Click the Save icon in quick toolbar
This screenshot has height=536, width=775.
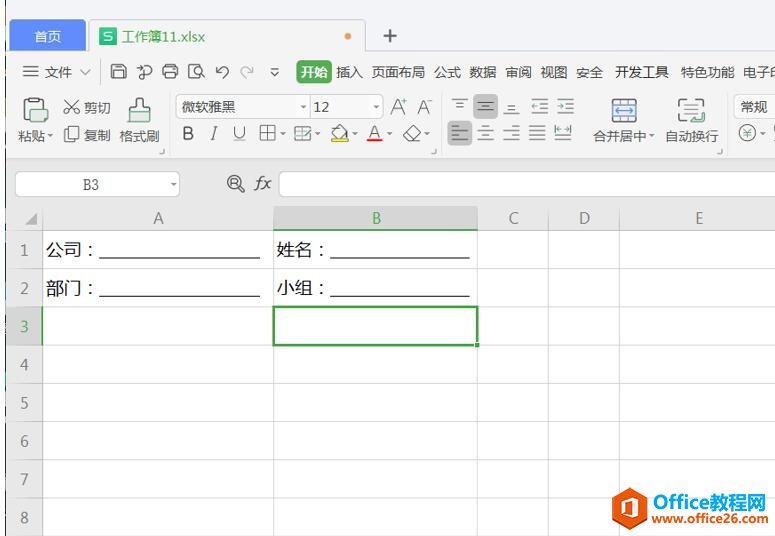tap(118, 72)
